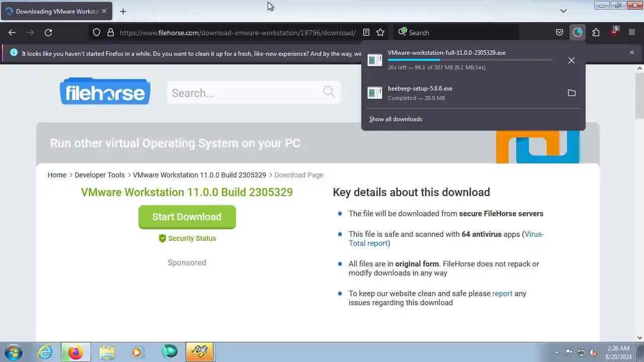Go back to the previous page
644x362 pixels.
(12, 32)
